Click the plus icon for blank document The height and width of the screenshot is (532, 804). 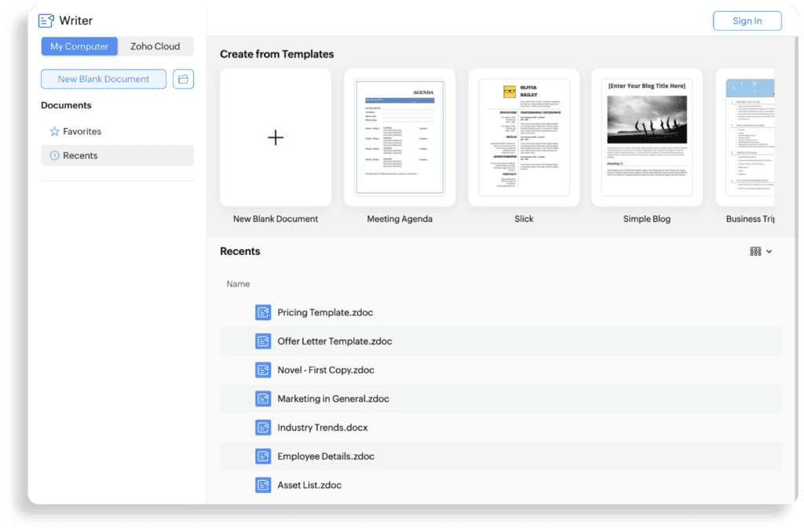pos(276,137)
